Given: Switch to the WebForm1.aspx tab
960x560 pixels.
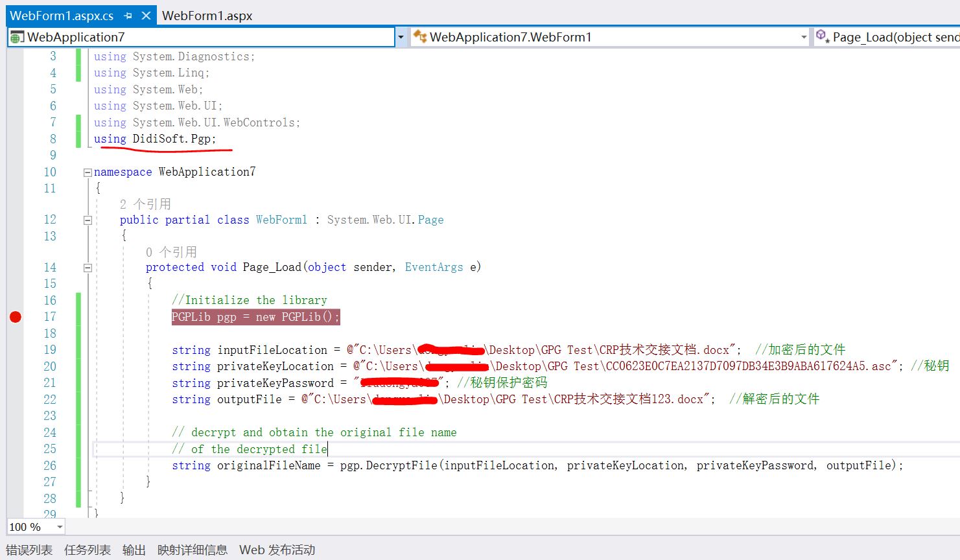Looking at the screenshot, I should [x=207, y=15].
